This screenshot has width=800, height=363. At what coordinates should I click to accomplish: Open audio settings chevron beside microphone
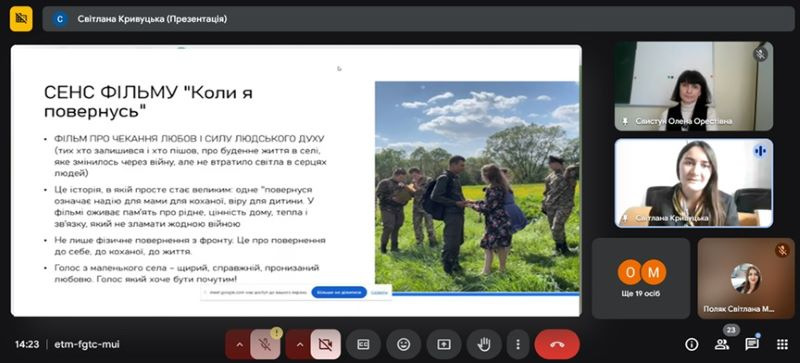point(239,345)
